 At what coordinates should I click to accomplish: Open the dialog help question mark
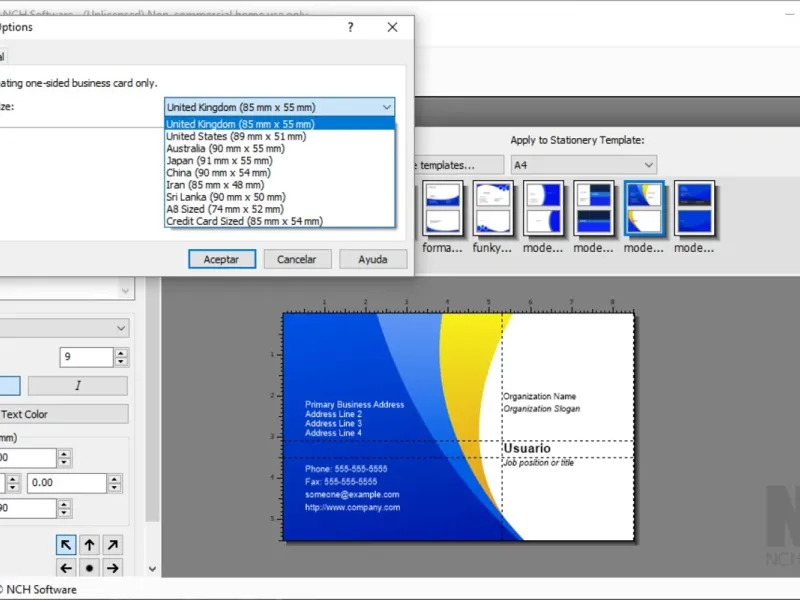point(350,28)
